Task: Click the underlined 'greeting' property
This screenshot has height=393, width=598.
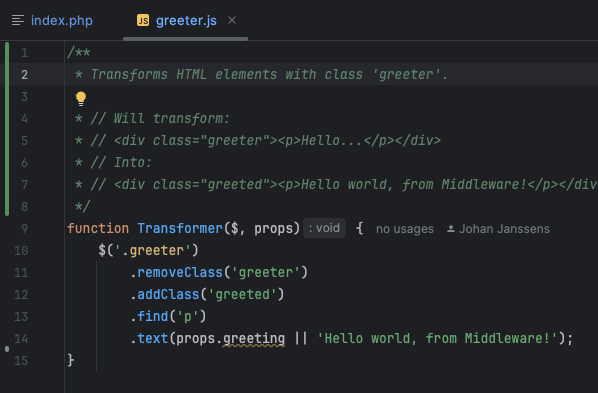Action: tap(254, 339)
